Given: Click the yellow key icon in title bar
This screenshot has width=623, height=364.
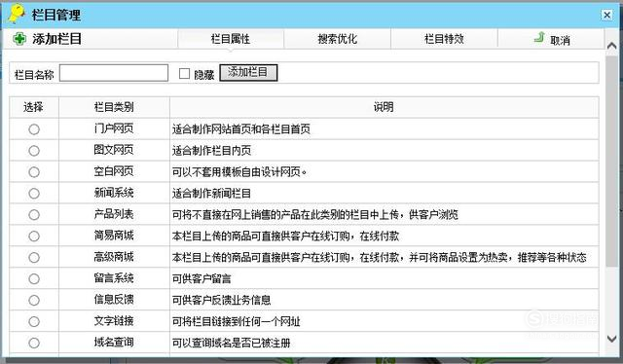Looking at the screenshot, I should [17, 14].
